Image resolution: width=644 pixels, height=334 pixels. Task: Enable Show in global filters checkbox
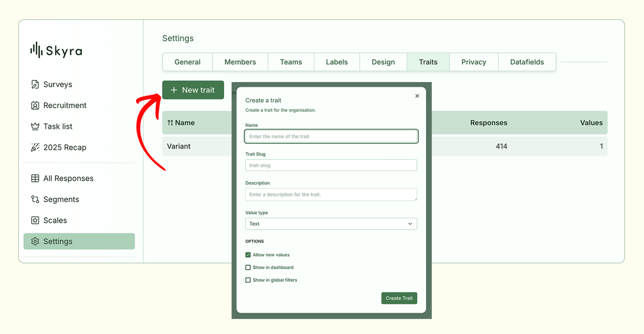pyautogui.click(x=248, y=280)
